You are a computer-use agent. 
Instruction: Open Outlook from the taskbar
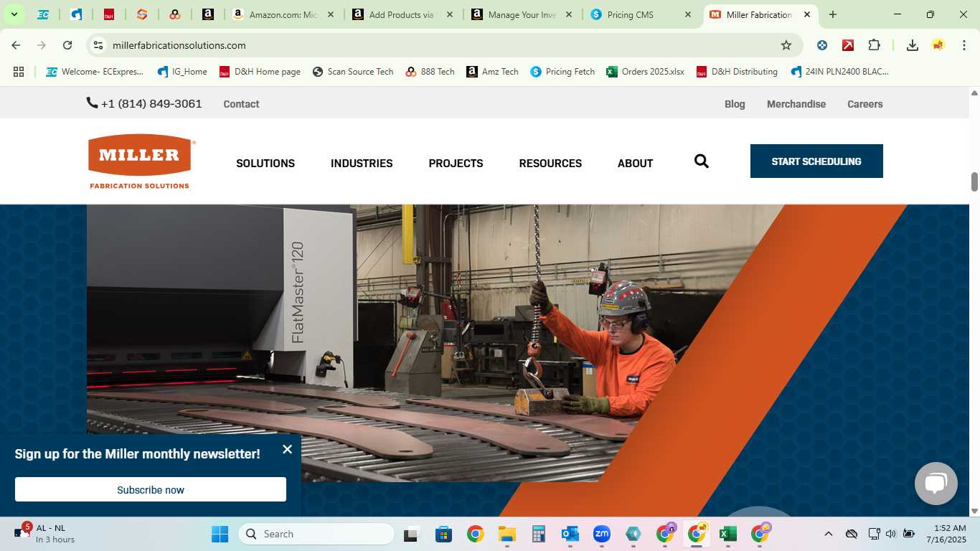tap(570, 534)
